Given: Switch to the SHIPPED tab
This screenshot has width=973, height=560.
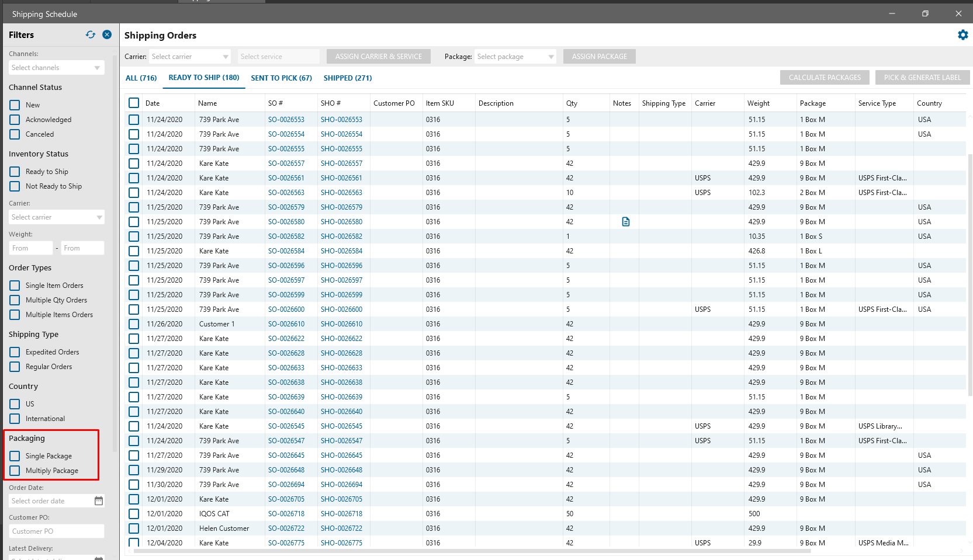Looking at the screenshot, I should coord(347,78).
